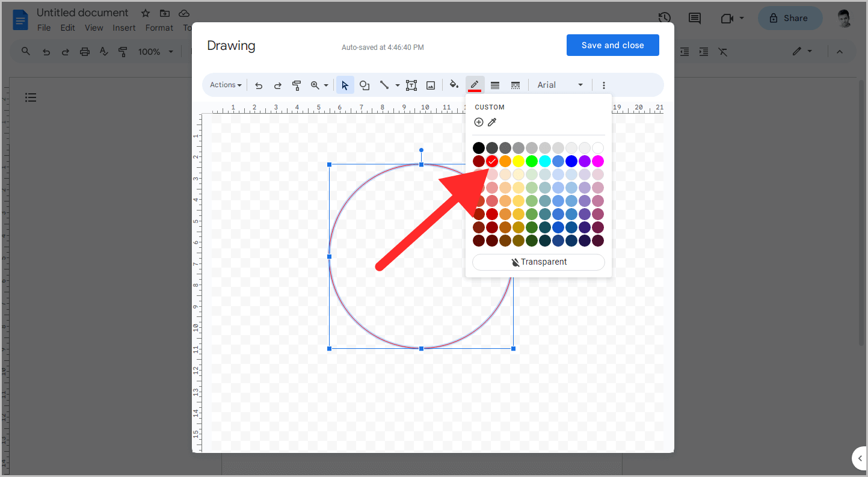Click the Select arrow tool
This screenshot has width=868, height=477.
pos(345,85)
